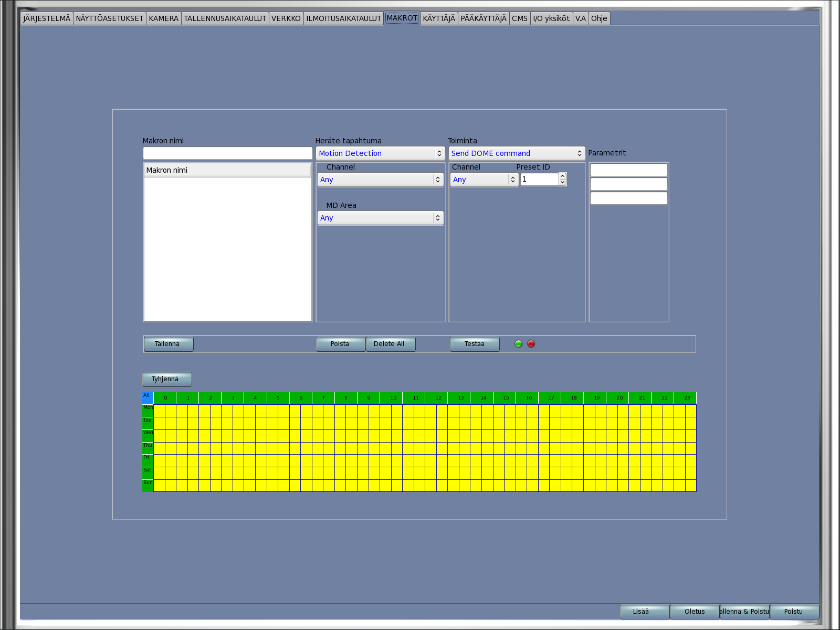This screenshot has width=840, height=630.
Task: Open the action Channel Any dropdown
Action: tap(484, 180)
